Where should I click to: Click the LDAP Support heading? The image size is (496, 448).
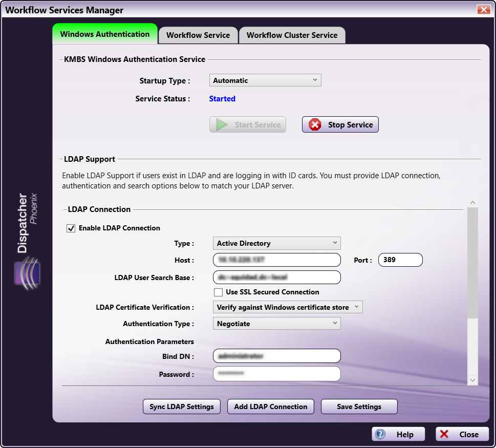[x=90, y=159]
